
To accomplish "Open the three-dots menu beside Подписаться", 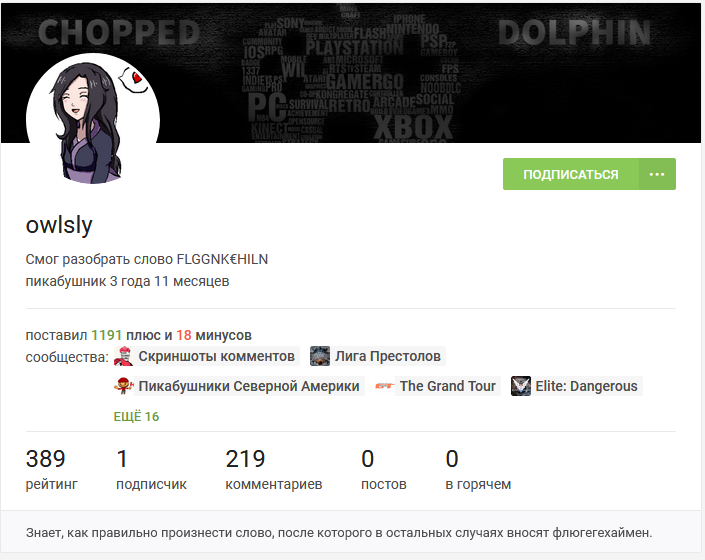I will tap(657, 174).
